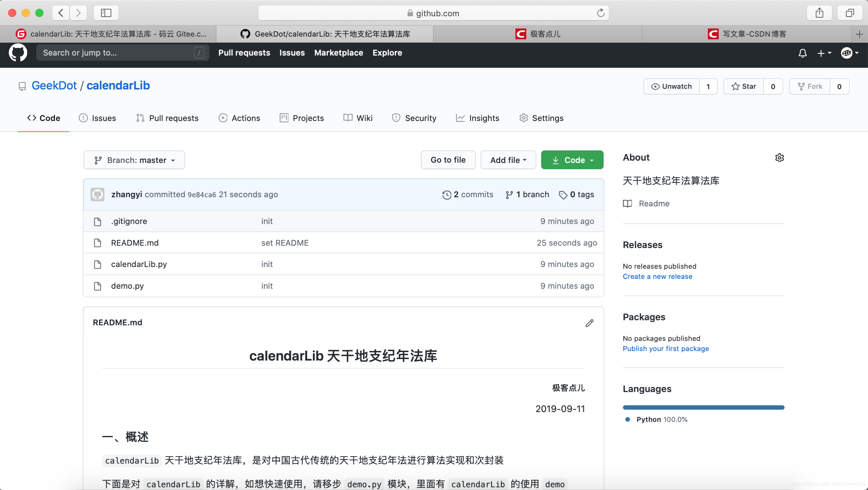View the 0 tags list
Image resolution: width=868 pixels, height=490 pixels.
click(x=576, y=195)
